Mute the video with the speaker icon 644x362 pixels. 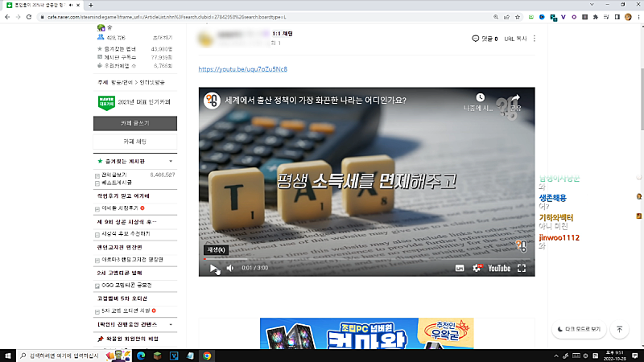(230, 268)
